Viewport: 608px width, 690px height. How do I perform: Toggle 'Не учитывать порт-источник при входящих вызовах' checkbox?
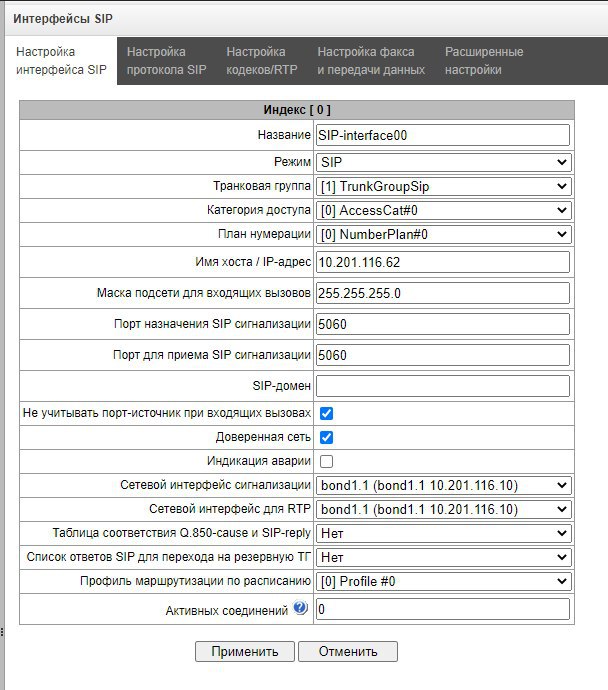[x=326, y=413]
